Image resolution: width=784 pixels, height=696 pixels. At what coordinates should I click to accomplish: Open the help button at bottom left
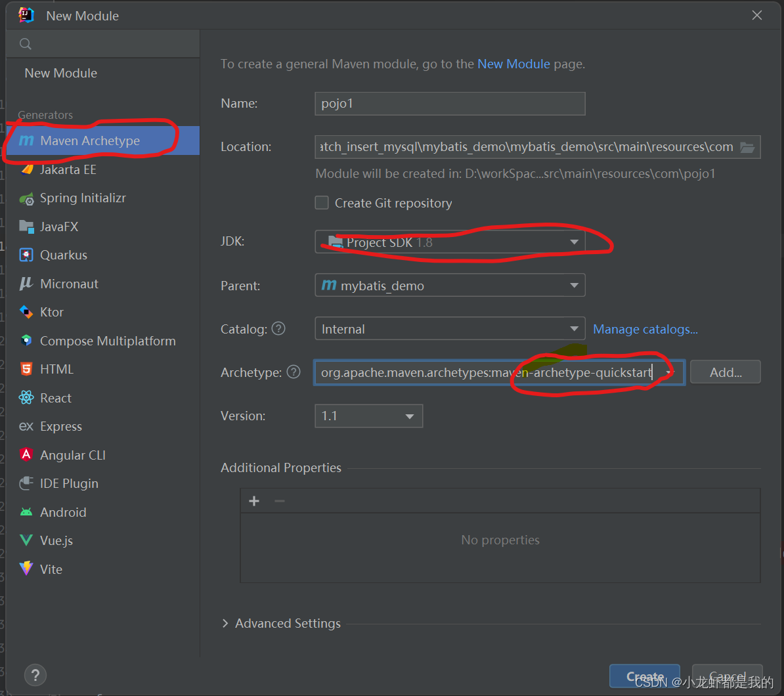35,676
